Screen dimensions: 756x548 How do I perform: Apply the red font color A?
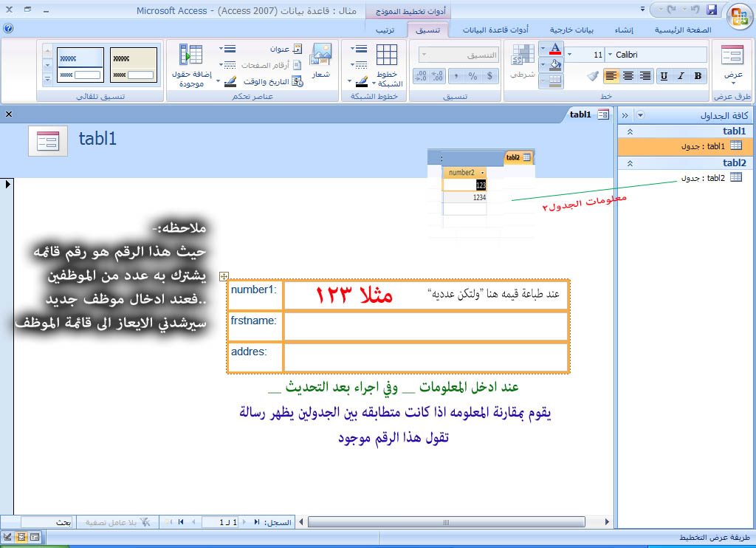click(x=555, y=48)
